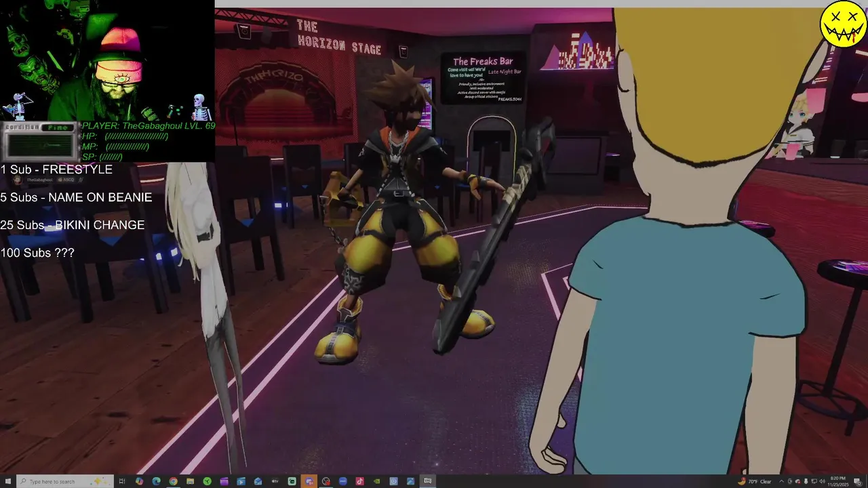Click 'PLAYER: TheGabaghoul LVL. 69' text
Image resolution: width=868 pixels, height=488 pixels.
coord(149,126)
